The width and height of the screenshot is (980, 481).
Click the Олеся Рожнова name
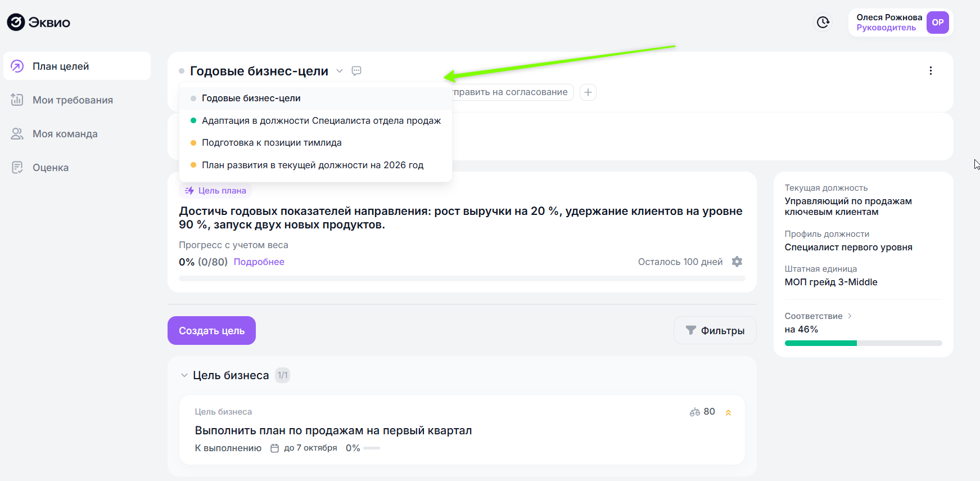tap(889, 17)
